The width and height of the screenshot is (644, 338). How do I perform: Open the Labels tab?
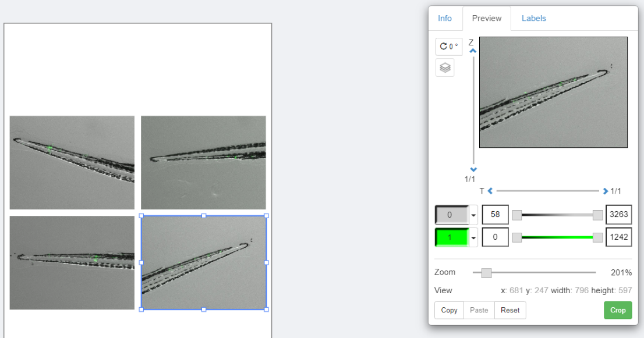point(533,18)
